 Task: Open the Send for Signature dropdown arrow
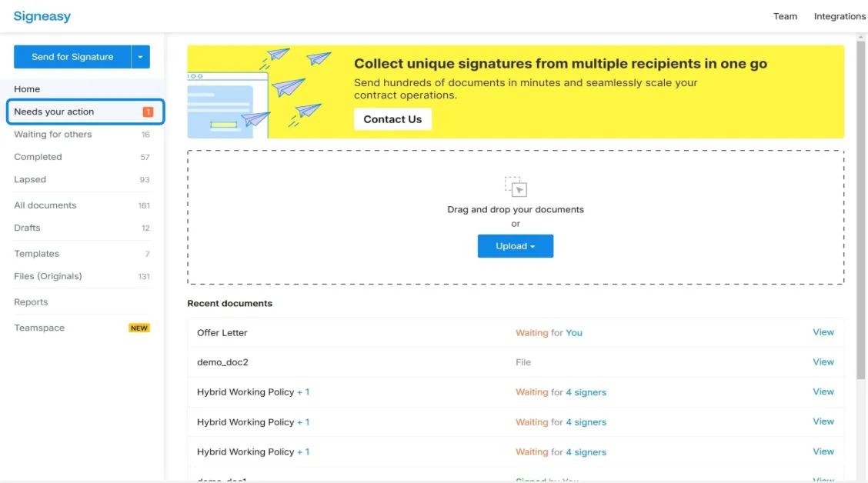pos(141,57)
